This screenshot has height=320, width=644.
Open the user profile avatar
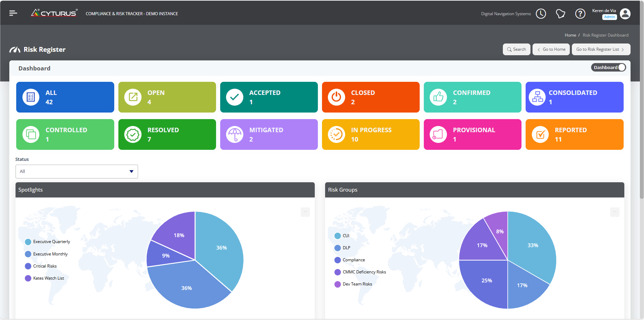click(x=625, y=14)
